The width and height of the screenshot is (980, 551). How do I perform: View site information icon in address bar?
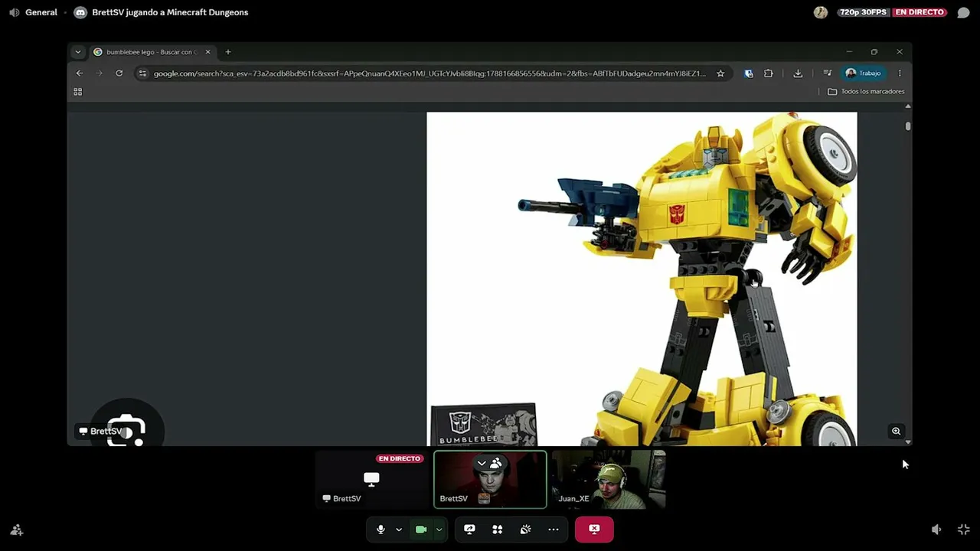coord(142,73)
